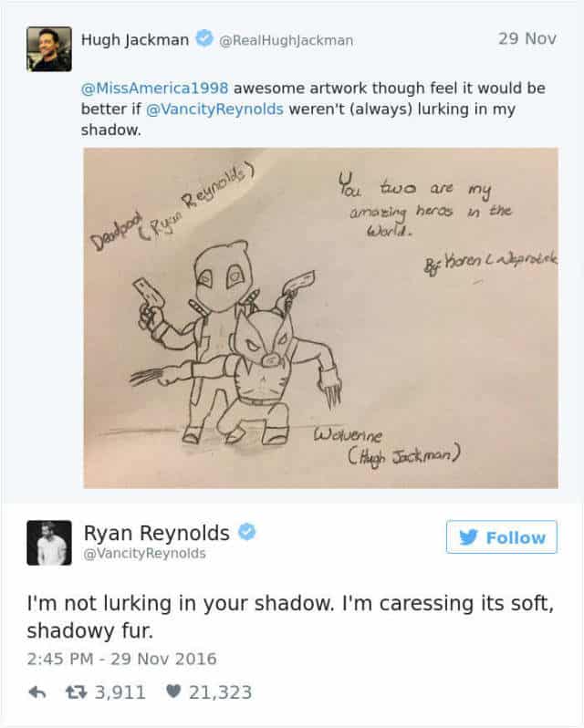Click Ryan Reynolds' verified badge
Screen dimensions: 584x728
coord(247,532)
